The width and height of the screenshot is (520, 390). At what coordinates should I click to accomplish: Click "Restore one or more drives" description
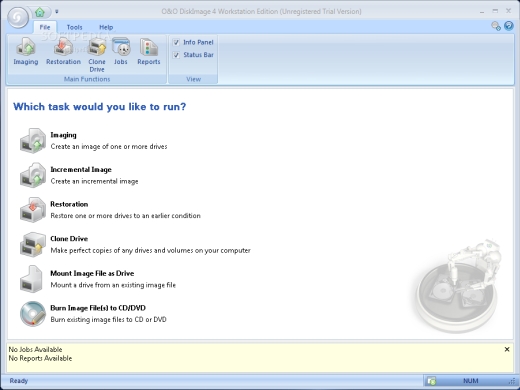tap(126, 216)
